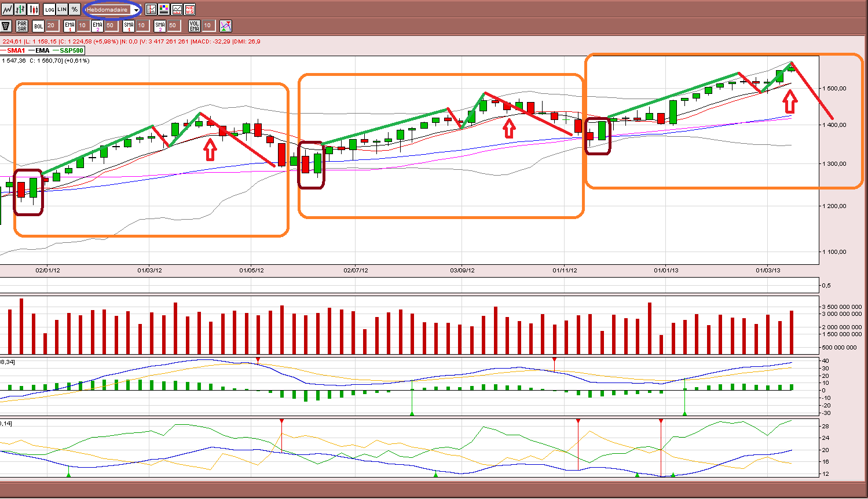Image resolution: width=868 pixels, height=499 pixels.
Task: Toggle the VOL EMA volume average
Action: 195,26
